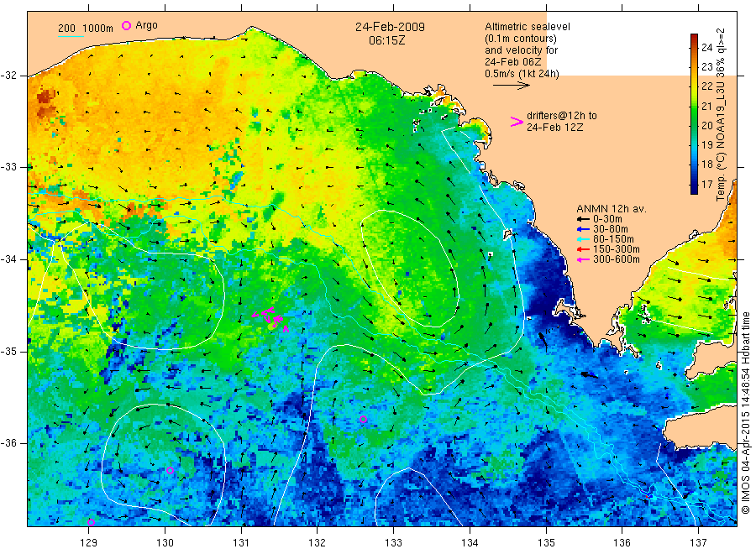Click the color bar value 17

(706, 185)
